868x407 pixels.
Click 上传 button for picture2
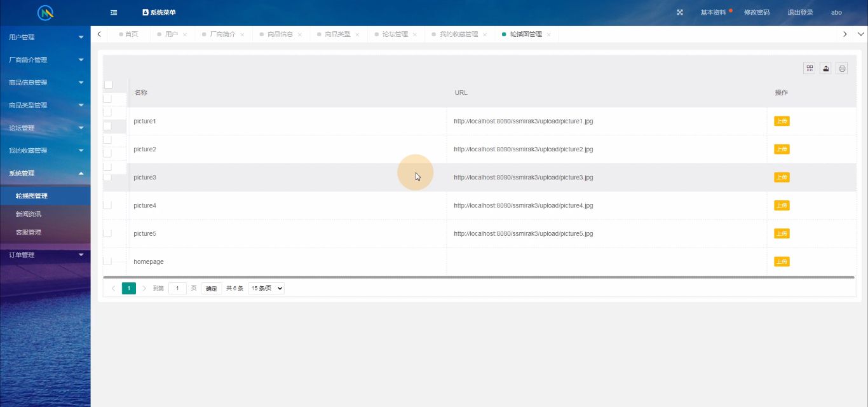[x=782, y=149]
